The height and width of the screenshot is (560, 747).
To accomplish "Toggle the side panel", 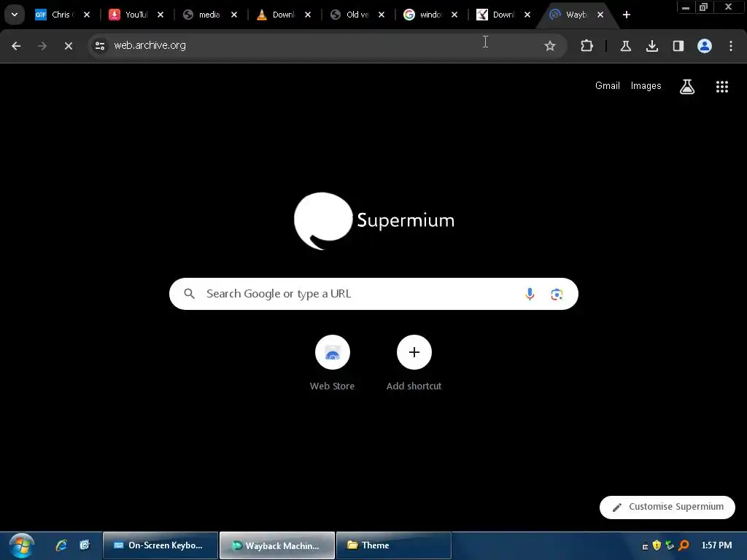I will pyautogui.click(x=678, y=46).
